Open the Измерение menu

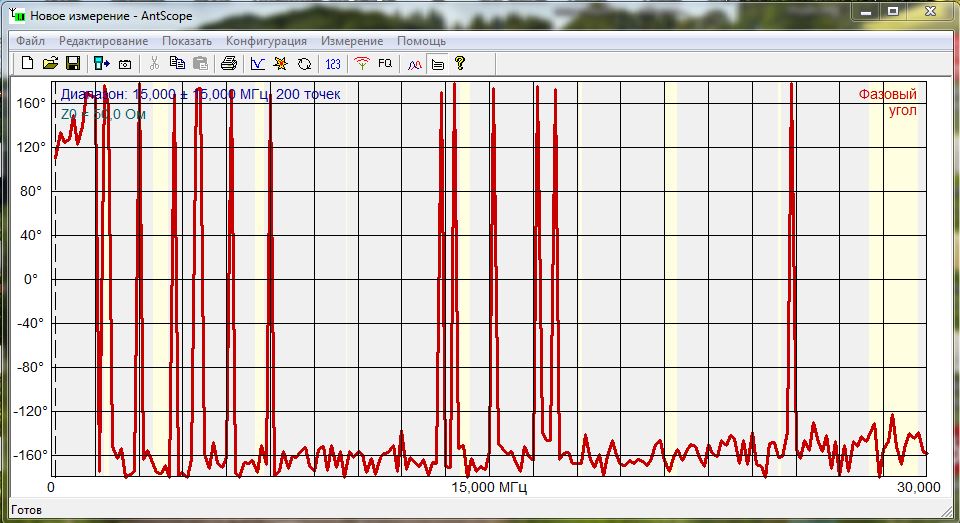point(352,41)
